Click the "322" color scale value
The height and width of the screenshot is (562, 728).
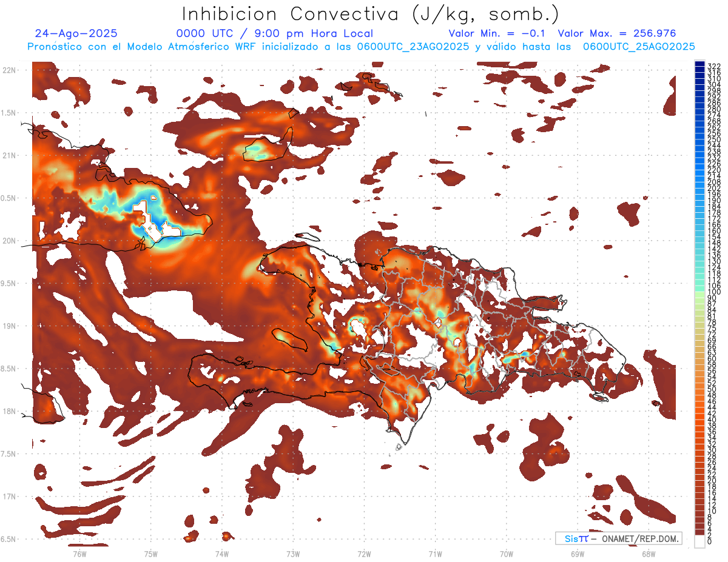pos(713,67)
